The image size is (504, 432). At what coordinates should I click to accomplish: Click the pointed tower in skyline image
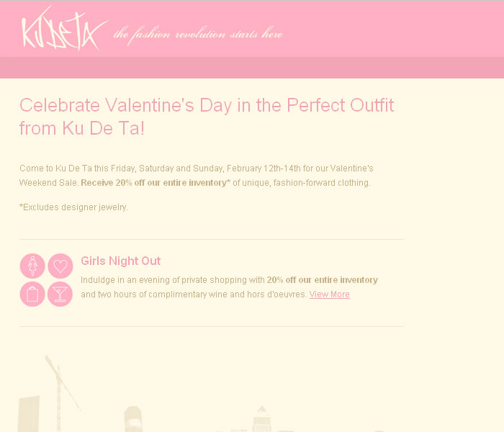(261, 418)
